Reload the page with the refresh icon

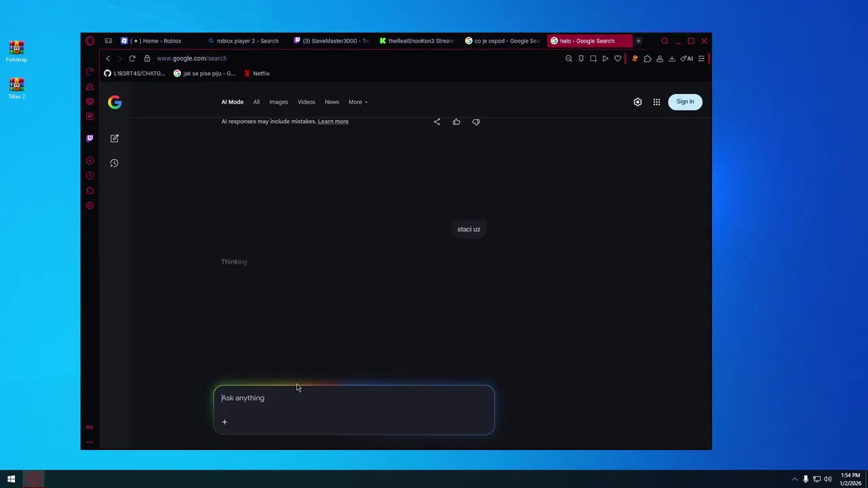pos(132,58)
